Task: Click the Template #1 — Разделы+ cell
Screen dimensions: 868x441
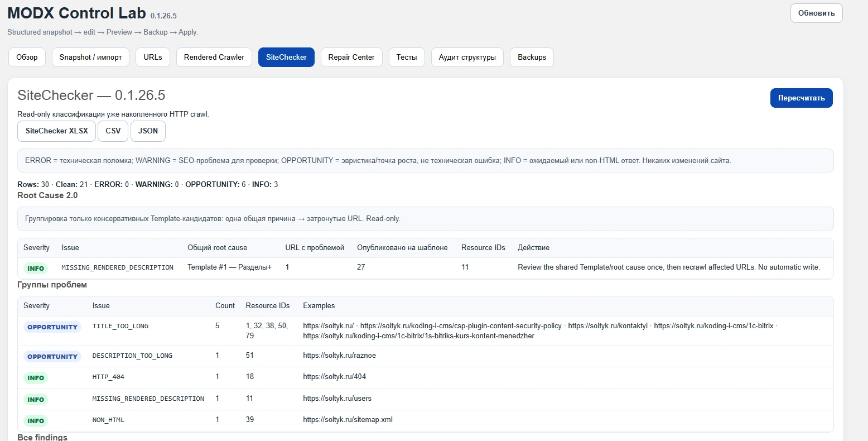Action: tap(229, 267)
